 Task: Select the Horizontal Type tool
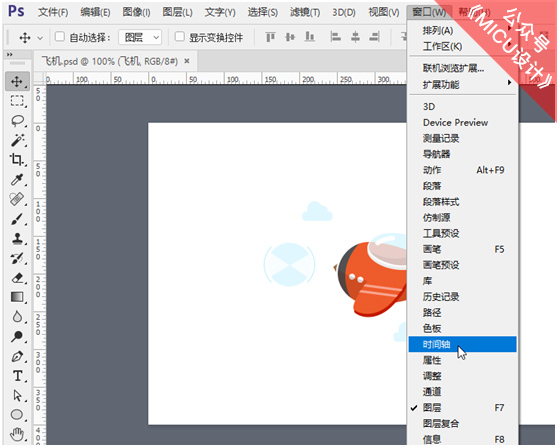coord(17,376)
